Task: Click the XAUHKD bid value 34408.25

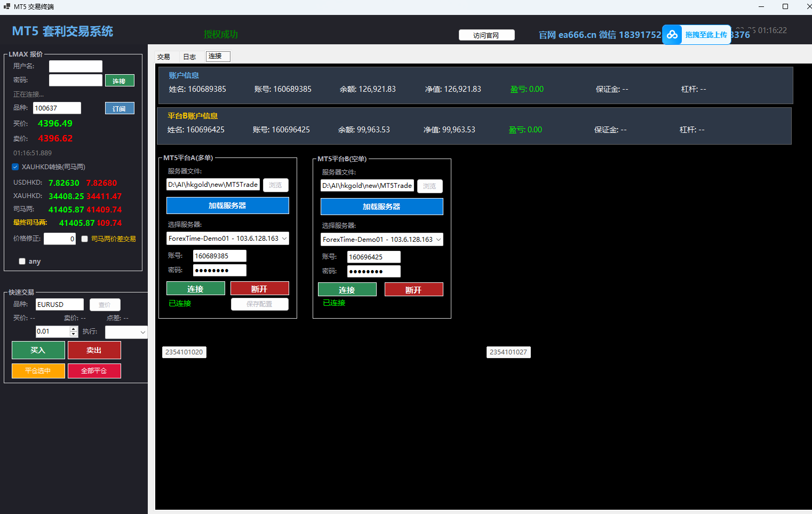Action: click(66, 196)
